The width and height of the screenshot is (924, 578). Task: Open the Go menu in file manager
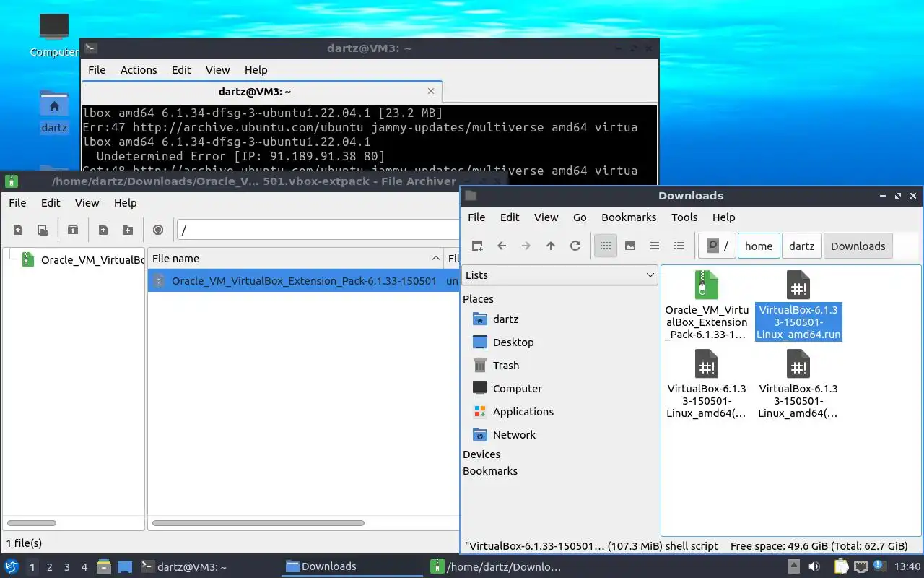click(580, 217)
